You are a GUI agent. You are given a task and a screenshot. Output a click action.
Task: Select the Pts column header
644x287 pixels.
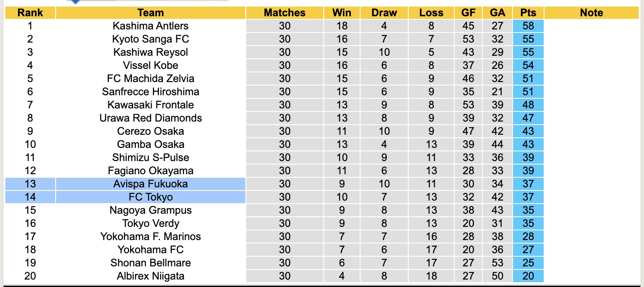point(528,13)
